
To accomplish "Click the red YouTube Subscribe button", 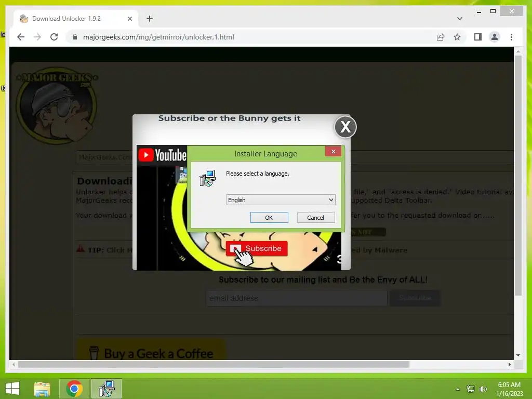I will click(257, 248).
